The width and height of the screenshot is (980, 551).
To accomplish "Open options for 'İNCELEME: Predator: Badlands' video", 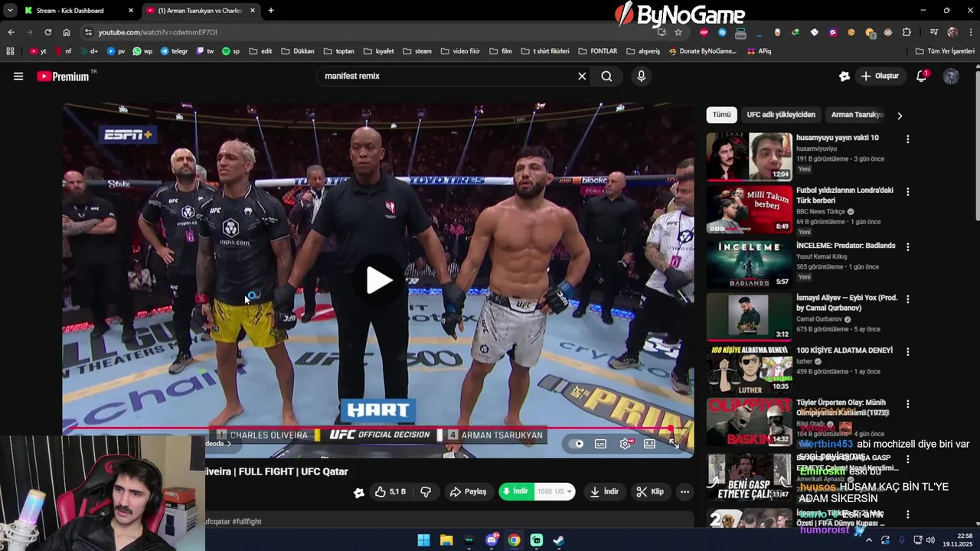I will (908, 247).
